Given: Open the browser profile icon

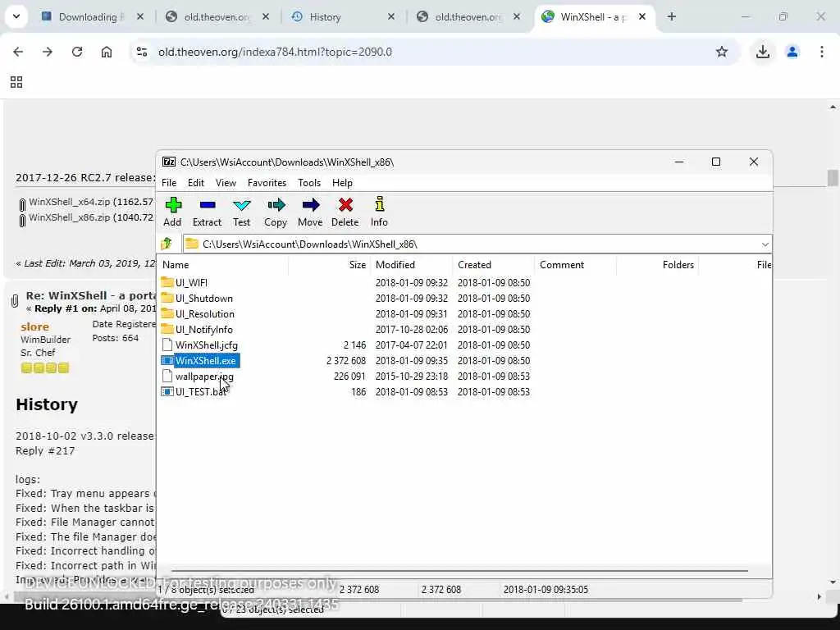Looking at the screenshot, I should point(792,52).
